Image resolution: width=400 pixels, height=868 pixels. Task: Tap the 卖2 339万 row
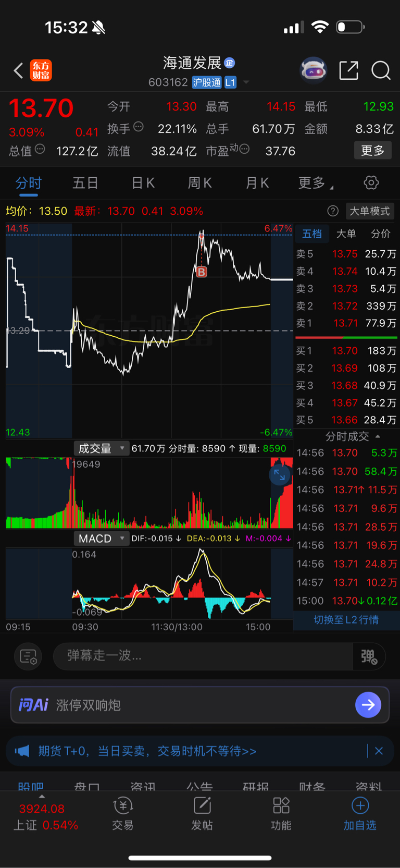pos(346,306)
